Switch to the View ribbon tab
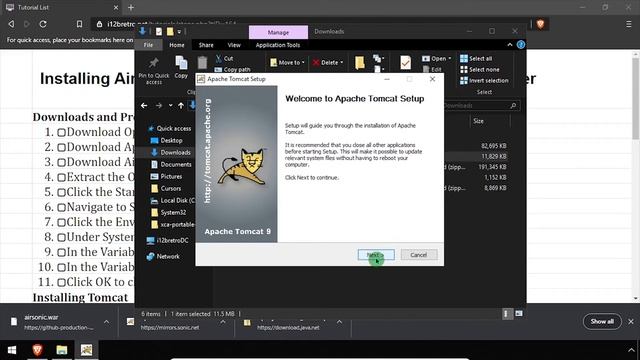The image size is (640, 360). pos(234,45)
